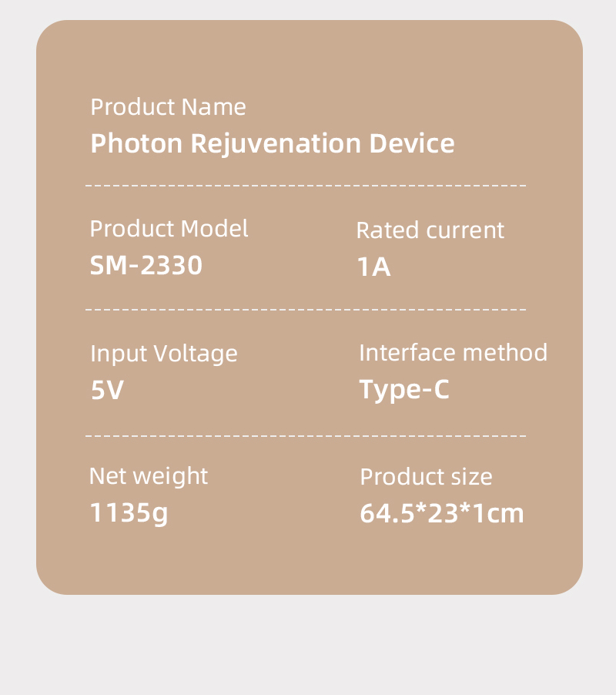Select the SM-2330 model number
616x695 pixels.
[x=146, y=266]
